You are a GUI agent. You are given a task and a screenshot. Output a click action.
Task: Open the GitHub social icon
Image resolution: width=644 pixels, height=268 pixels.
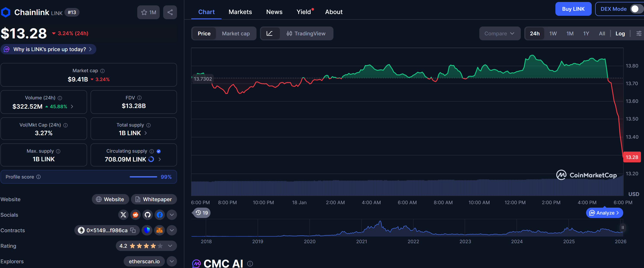click(x=148, y=215)
